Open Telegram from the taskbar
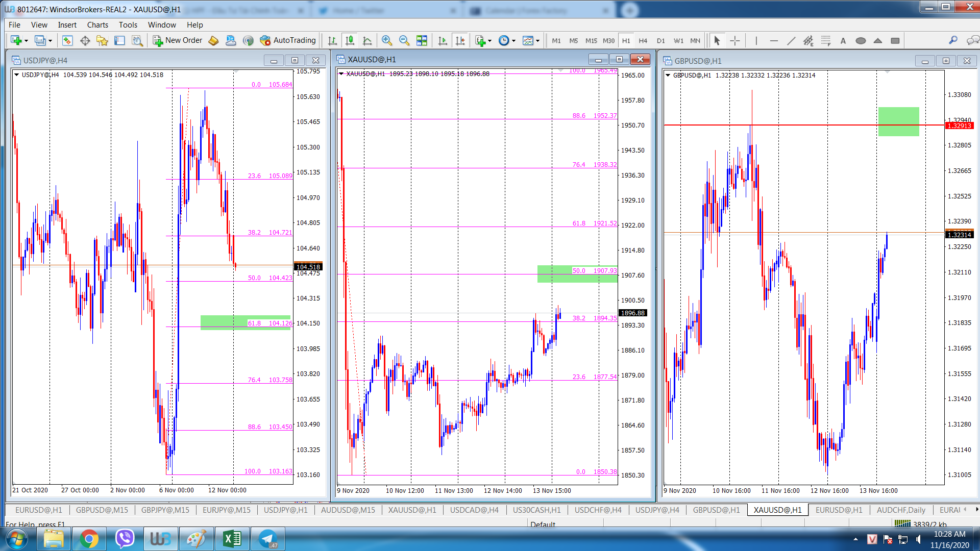 click(267, 539)
